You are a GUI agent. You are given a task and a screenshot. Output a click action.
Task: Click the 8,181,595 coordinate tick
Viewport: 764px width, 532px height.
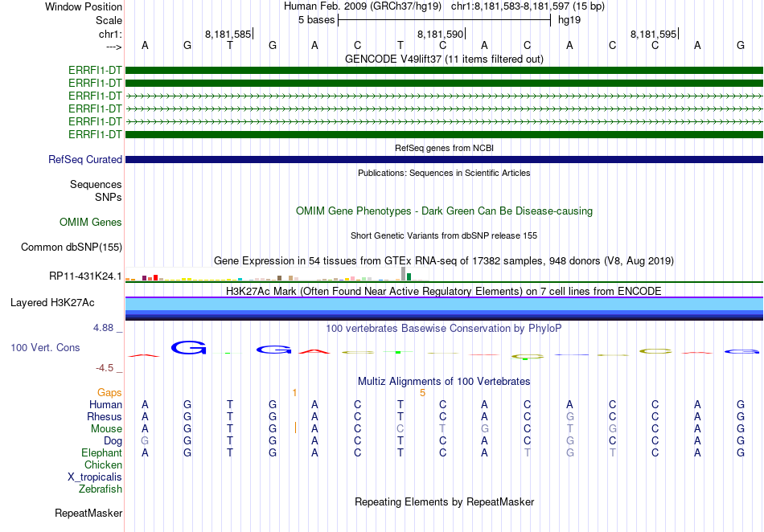click(x=653, y=34)
